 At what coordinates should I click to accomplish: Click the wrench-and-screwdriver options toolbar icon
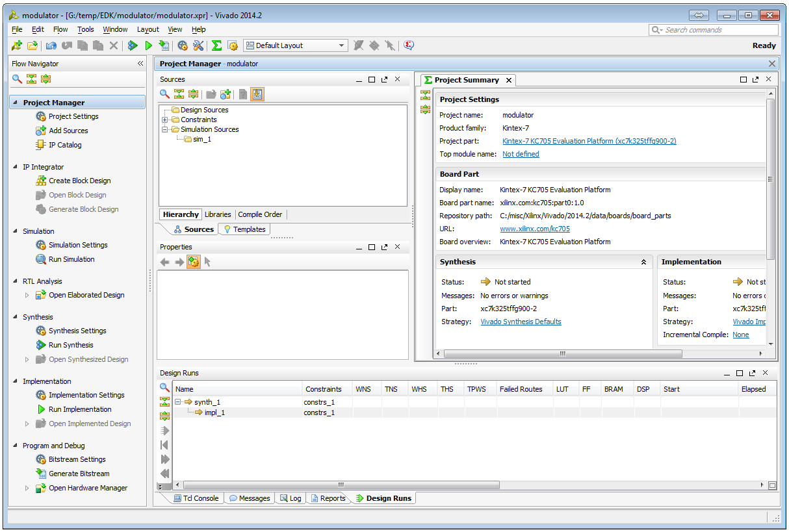[199, 45]
